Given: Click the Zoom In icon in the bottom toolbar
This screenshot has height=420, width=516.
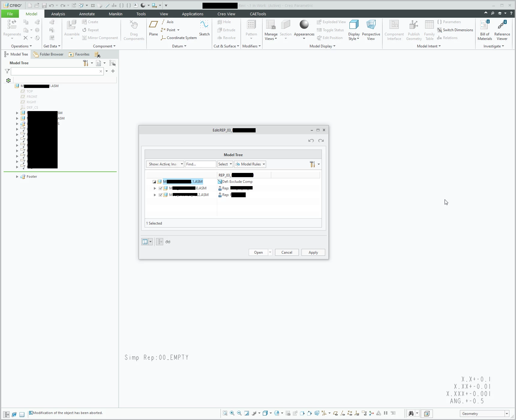Looking at the screenshot, I should coord(232,413).
